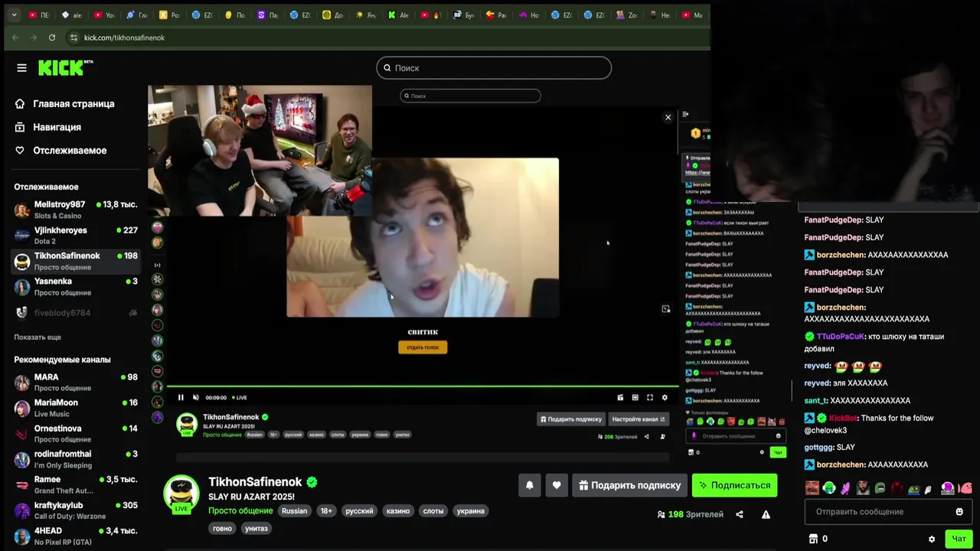Select the русский tag
980x551 pixels.
pyautogui.click(x=359, y=510)
